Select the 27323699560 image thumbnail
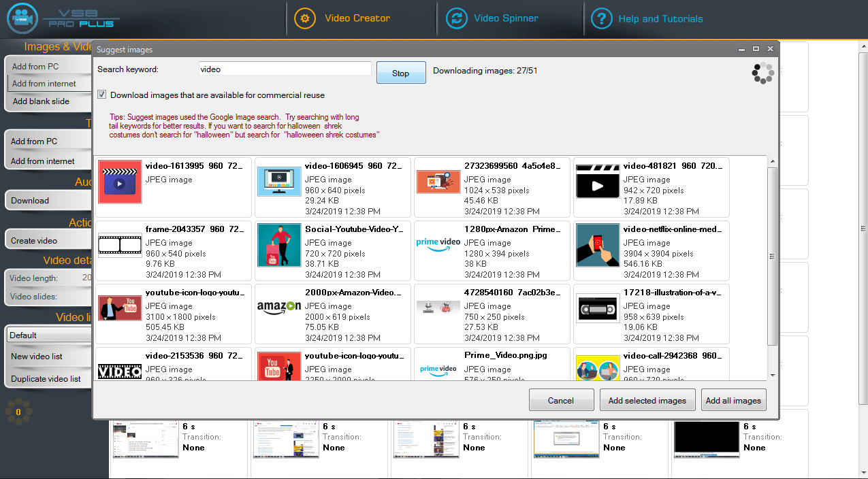Screen dimensions: 868x479 point(438,182)
